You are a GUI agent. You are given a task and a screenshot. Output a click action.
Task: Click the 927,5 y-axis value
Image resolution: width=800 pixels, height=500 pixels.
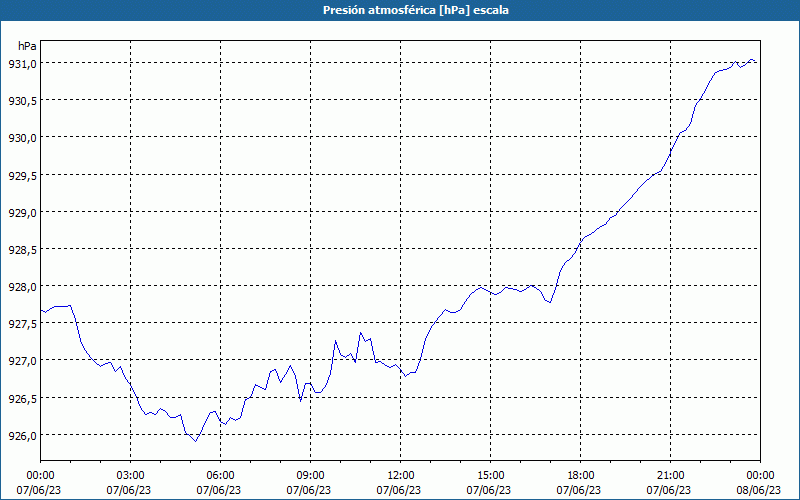click(x=22, y=324)
